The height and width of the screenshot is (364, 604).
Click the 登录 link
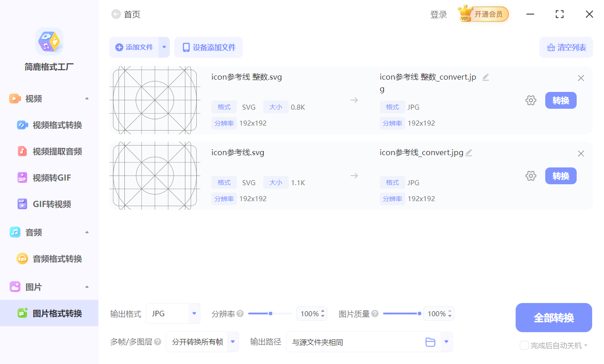tap(439, 15)
